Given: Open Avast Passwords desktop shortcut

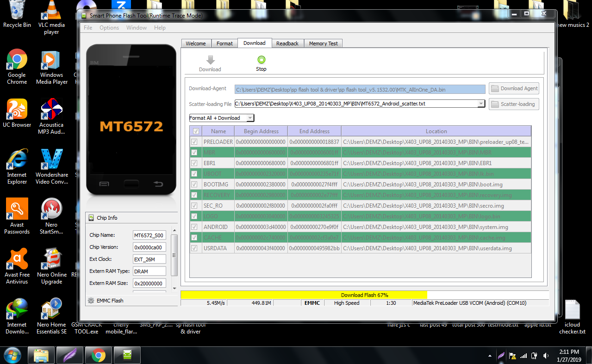Looking at the screenshot, I should [17, 217].
